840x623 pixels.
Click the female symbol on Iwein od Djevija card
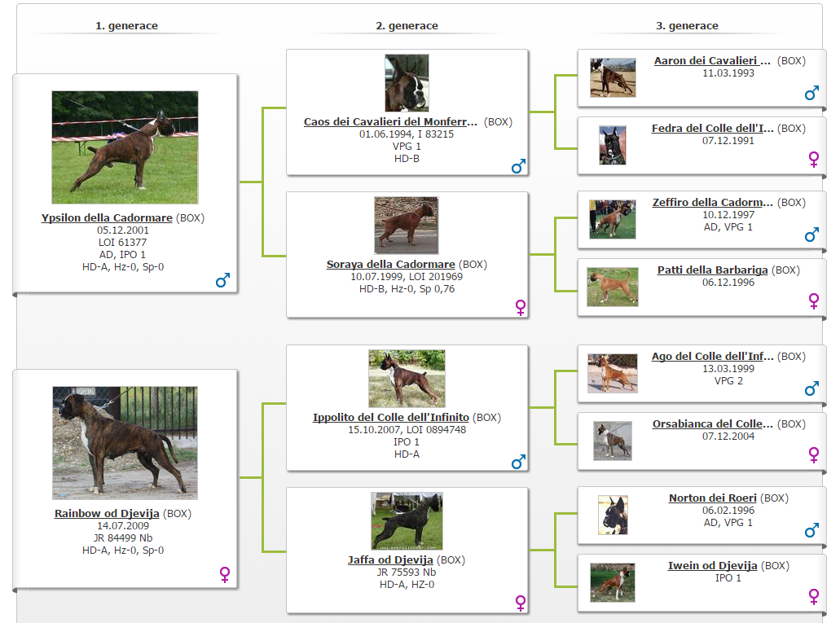pos(814,596)
